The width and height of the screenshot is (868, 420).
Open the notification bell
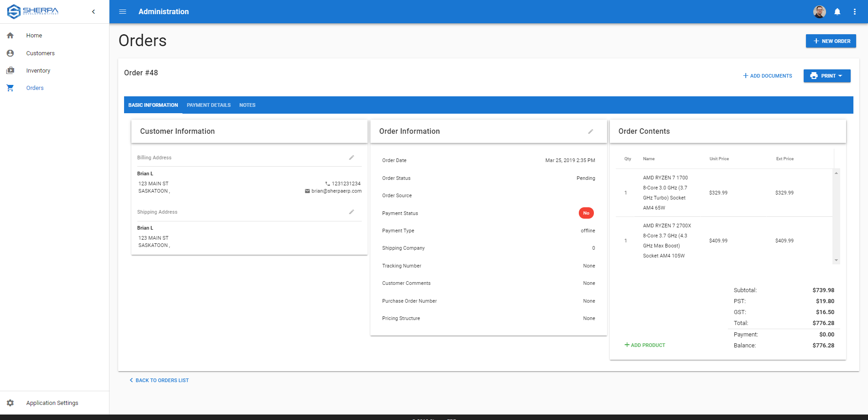coord(837,11)
